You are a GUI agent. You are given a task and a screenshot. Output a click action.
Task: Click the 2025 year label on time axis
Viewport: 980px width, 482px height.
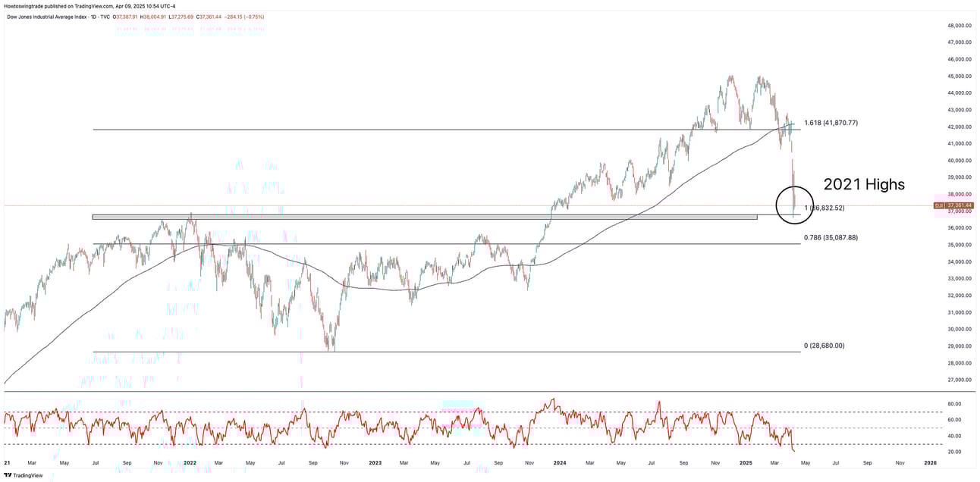[x=745, y=462]
